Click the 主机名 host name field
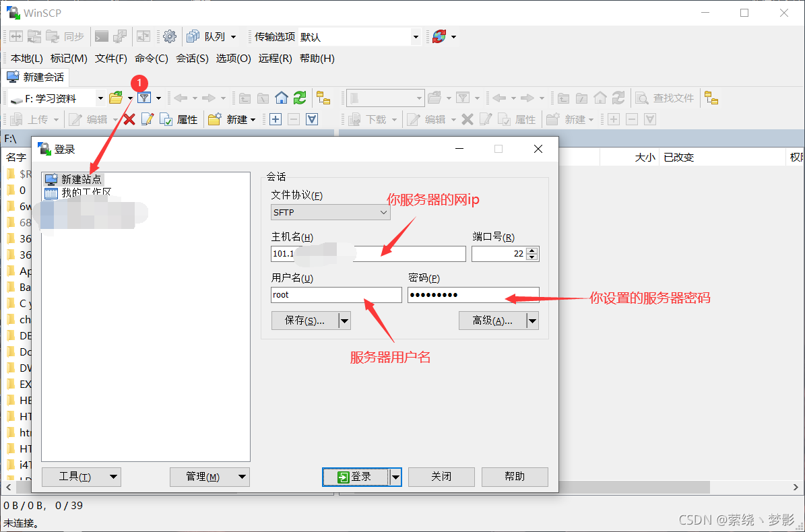The height and width of the screenshot is (532, 805). 368,253
